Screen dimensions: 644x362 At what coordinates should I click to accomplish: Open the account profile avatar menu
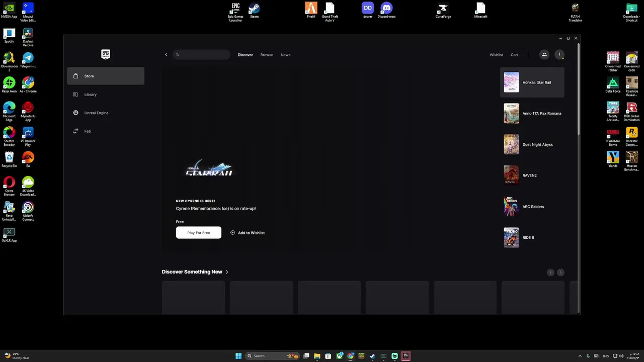(x=559, y=55)
